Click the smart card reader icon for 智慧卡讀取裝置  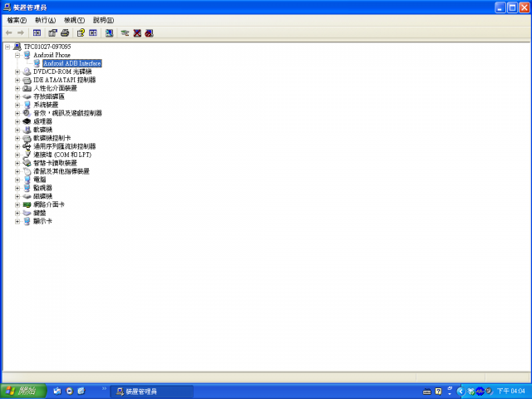point(27,163)
